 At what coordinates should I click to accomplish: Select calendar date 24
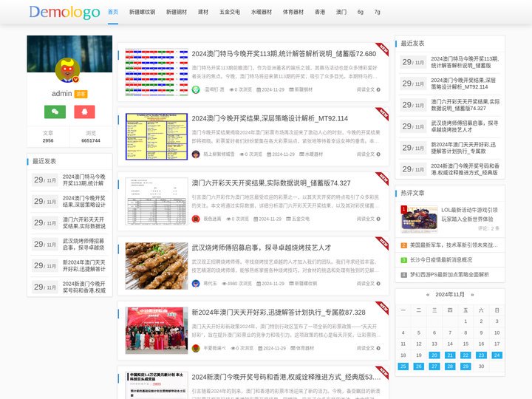(497, 355)
